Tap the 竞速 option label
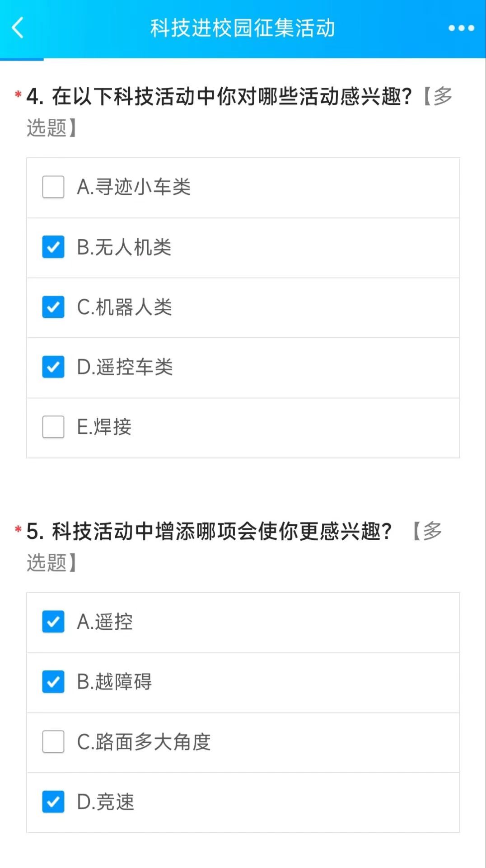The width and height of the screenshot is (486, 868). coord(106,802)
